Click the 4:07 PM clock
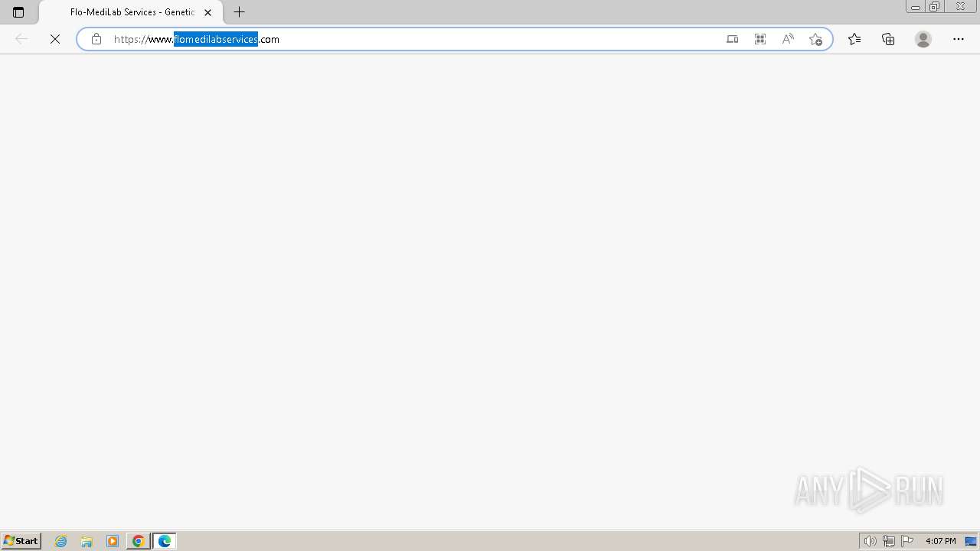The height and width of the screenshot is (551, 980). tap(940, 541)
